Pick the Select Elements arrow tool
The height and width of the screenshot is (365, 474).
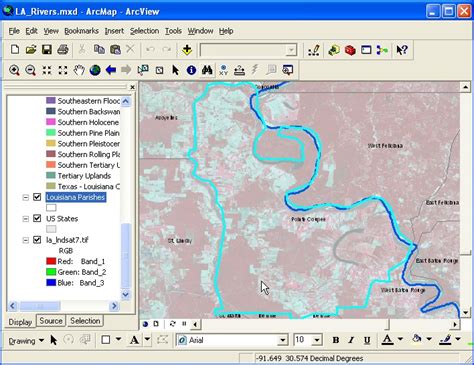coord(175,70)
